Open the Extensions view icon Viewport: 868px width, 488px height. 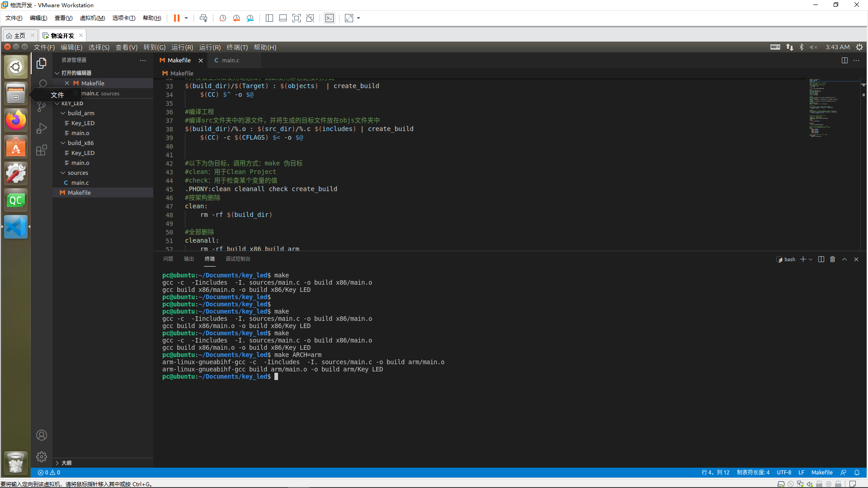42,150
